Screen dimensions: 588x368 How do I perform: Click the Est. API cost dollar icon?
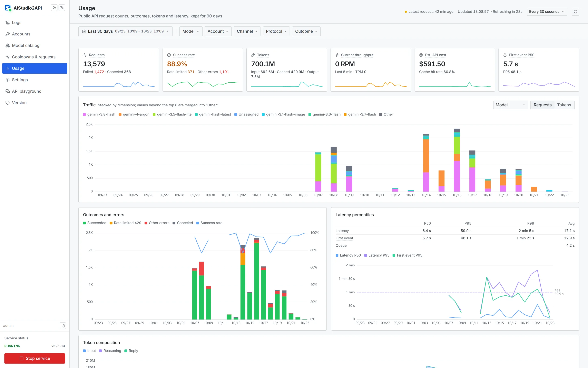[421, 55]
